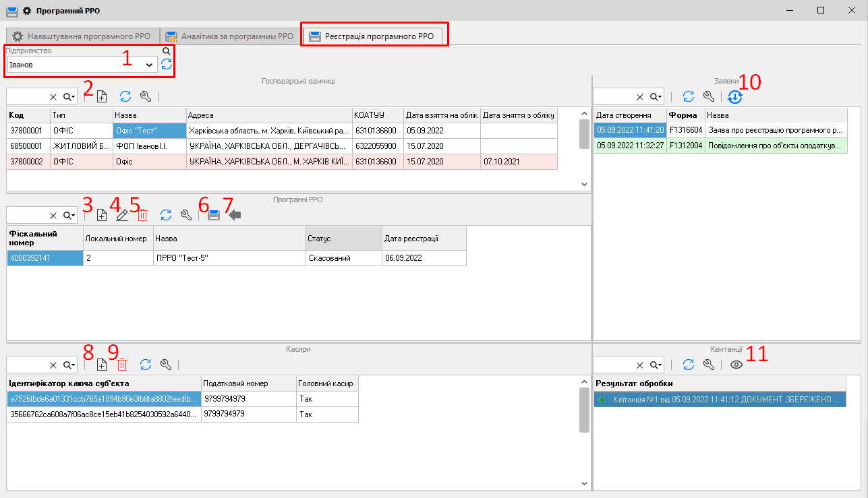The image size is (868, 498).
Task: Open search options dropdown in Касири panel
Action: pyautogui.click(x=69, y=365)
